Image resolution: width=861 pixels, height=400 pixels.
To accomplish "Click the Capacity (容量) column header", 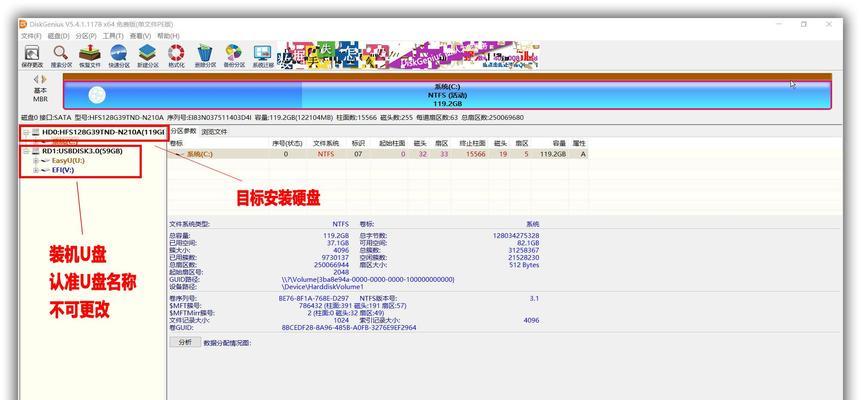I will point(559,143).
